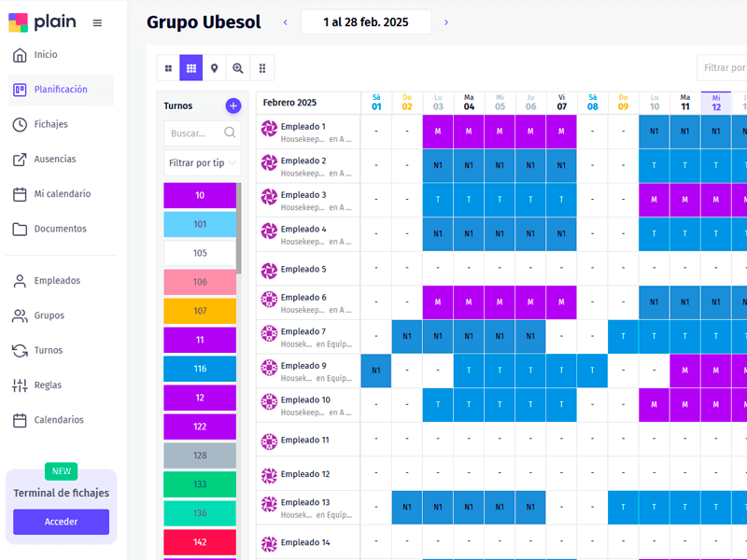Click the add shift plus button
This screenshot has height=560, width=747.
click(x=233, y=106)
